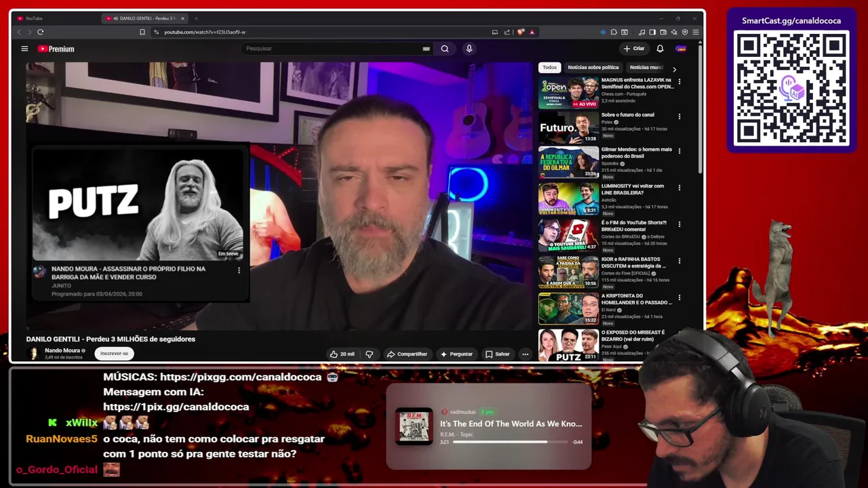868x488 pixels.
Task: Go back in browser history
Action: coord(19,32)
